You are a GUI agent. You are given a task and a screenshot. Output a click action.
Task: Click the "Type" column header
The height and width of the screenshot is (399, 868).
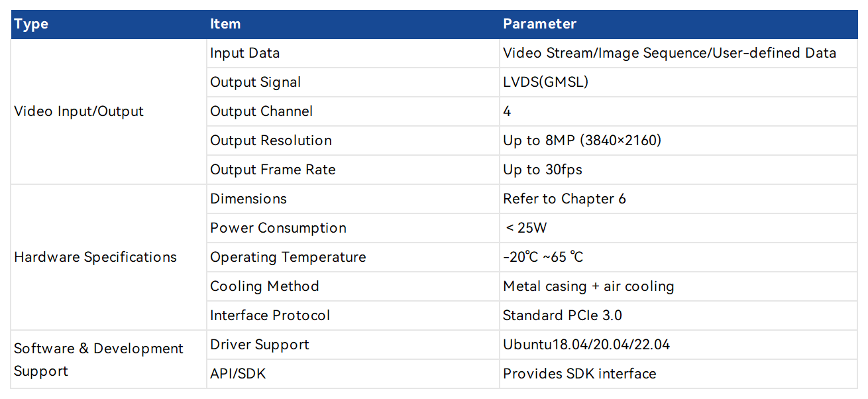(x=31, y=25)
